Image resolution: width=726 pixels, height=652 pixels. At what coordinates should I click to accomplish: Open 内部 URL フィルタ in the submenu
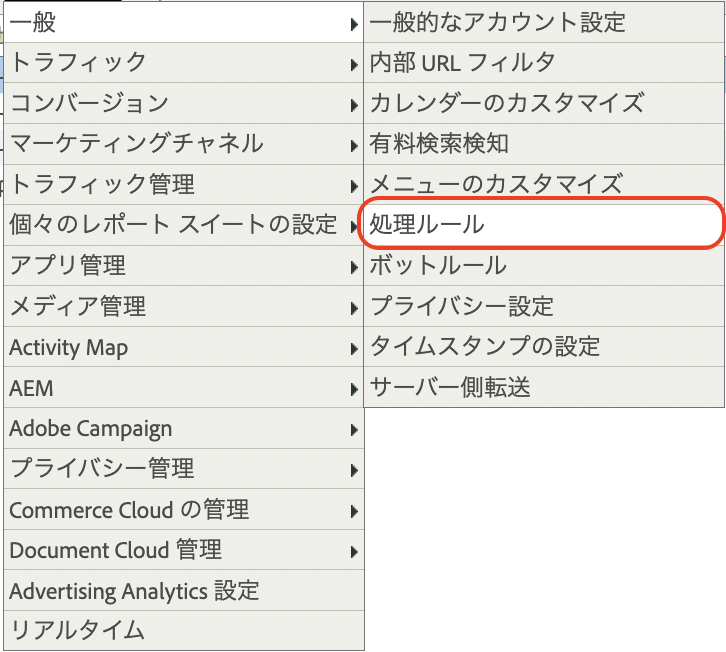tap(544, 63)
